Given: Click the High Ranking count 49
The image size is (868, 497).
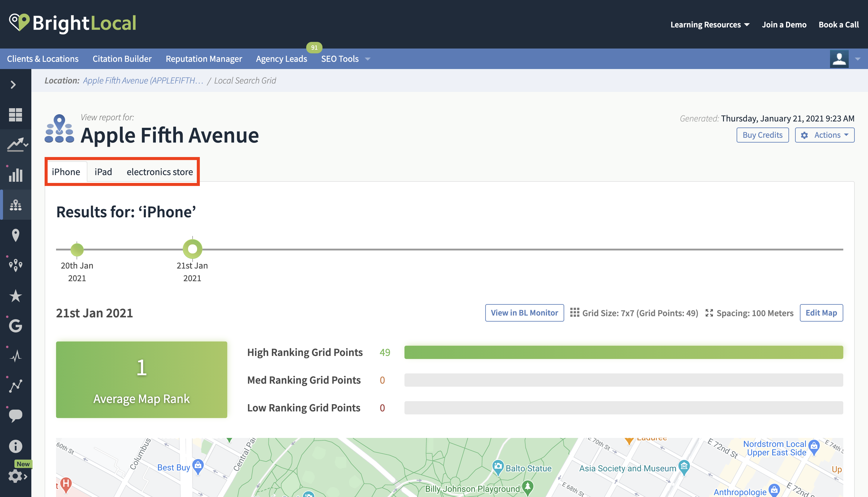Looking at the screenshot, I should point(385,352).
